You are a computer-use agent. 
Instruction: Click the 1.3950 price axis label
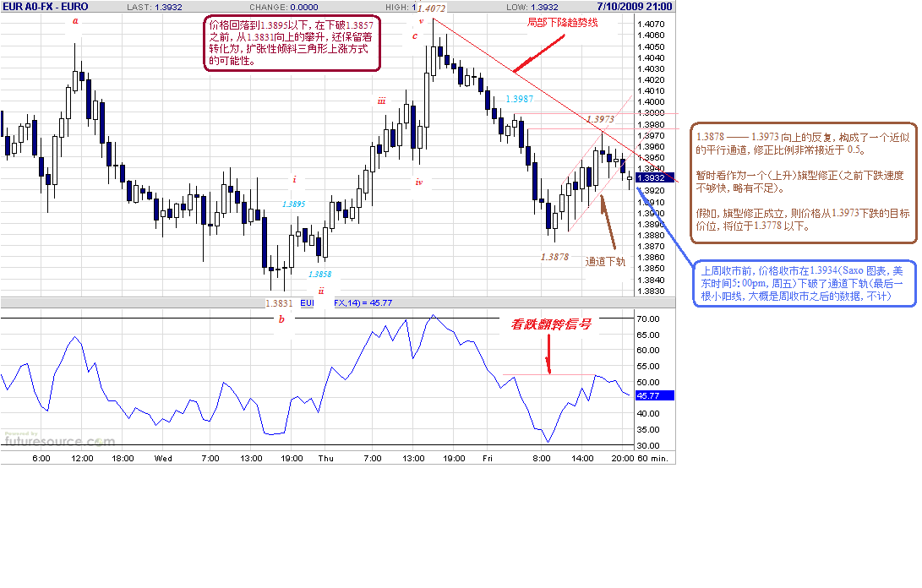(x=651, y=158)
